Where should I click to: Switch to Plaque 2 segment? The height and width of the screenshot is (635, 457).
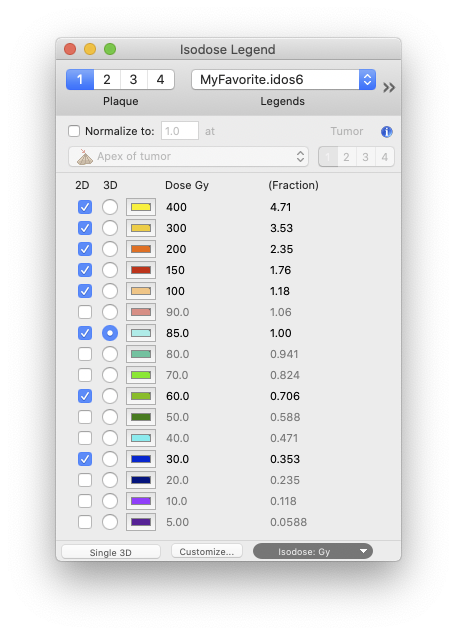click(x=107, y=79)
